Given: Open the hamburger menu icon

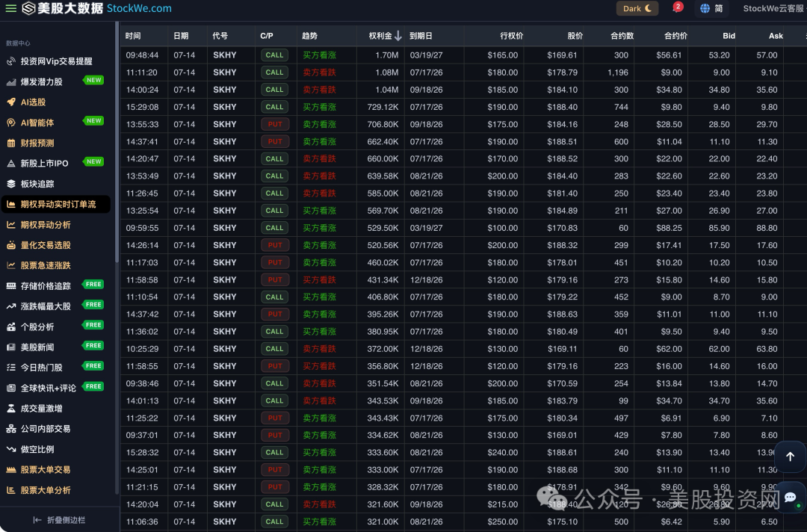Looking at the screenshot, I should (x=10, y=8).
